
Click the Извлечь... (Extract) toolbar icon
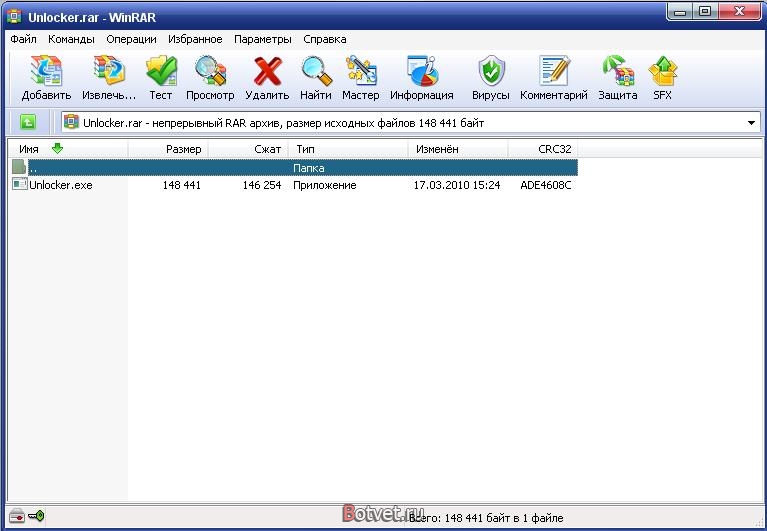pyautogui.click(x=109, y=71)
